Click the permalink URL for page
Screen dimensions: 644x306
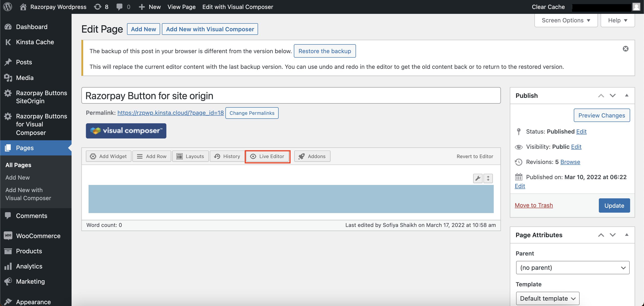tap(170, 112)
